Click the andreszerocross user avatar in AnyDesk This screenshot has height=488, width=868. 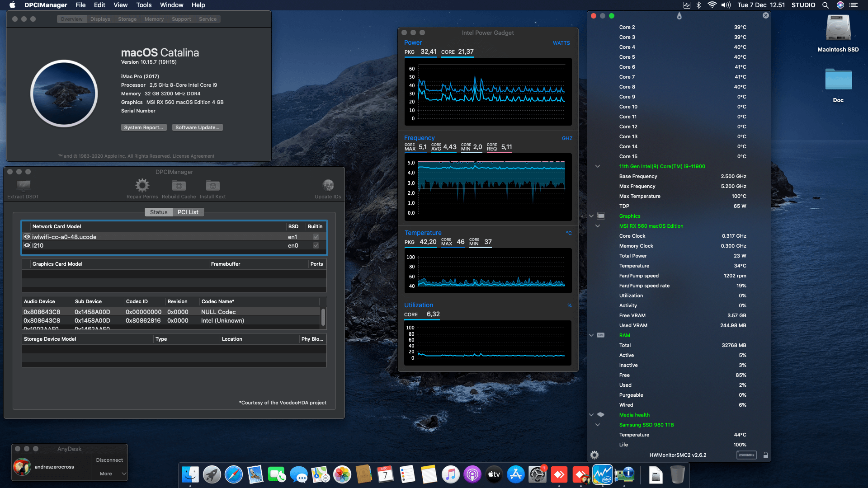point(22,467)
